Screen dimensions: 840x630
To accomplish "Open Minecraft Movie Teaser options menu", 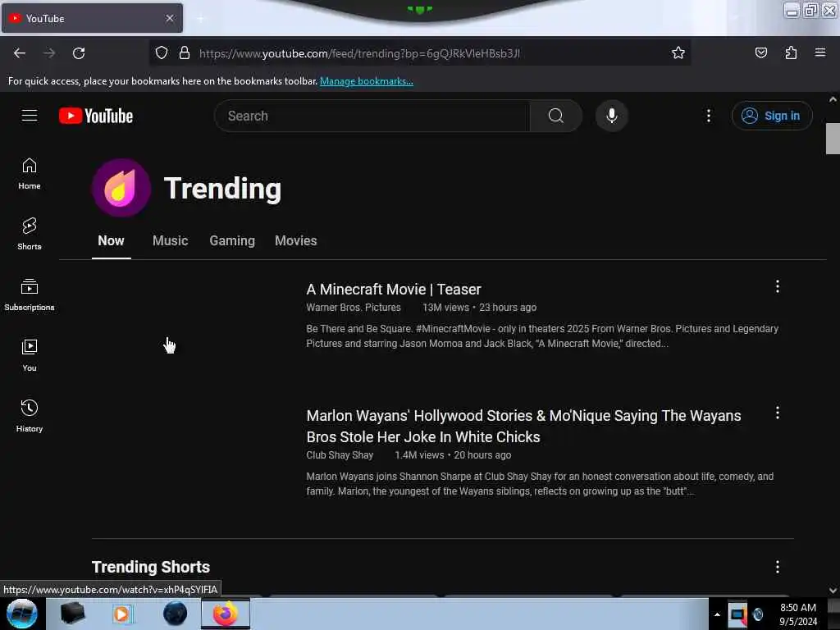I will tap(778, 286).
